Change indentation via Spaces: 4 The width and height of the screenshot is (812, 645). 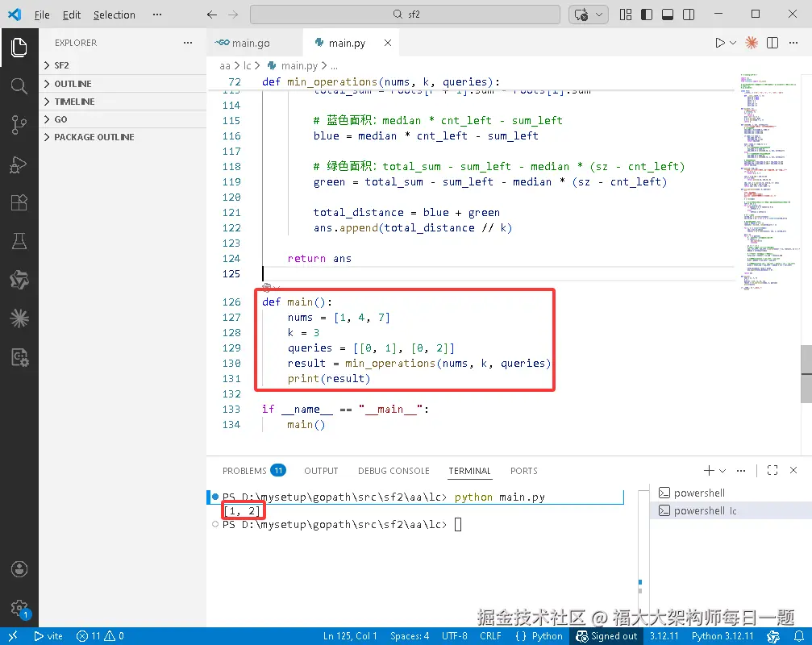pyautogui.click(x=410, y=635)
